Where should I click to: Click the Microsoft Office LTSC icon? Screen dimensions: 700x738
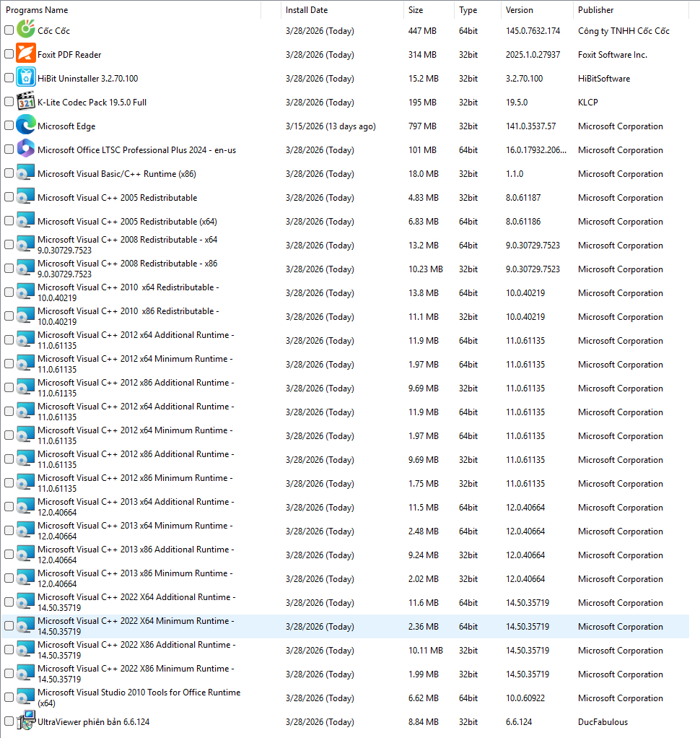click(26, 149)
